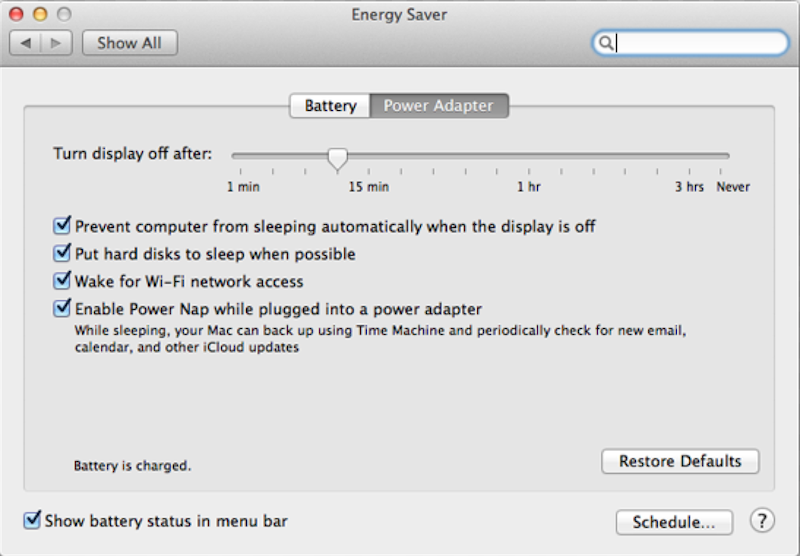The height and width of the screenshot is (556, 800).
Task: Click the red close window button
Action: (x=17, y=15)
